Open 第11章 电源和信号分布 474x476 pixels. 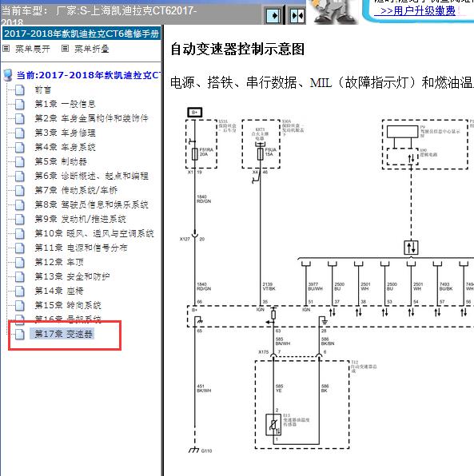coord(81,248)
